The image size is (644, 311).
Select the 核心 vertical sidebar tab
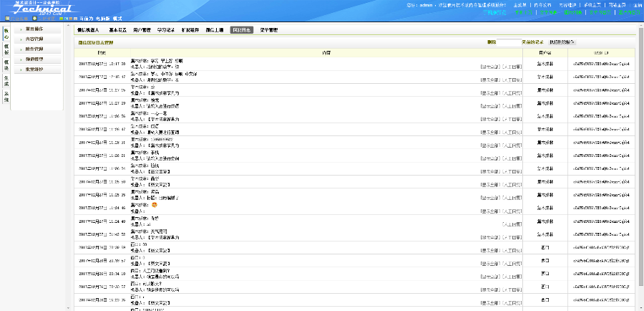click(6, 33)
